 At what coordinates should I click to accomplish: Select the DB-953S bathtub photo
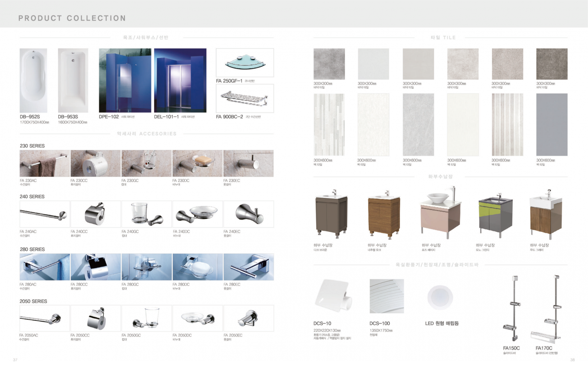[x=73, y=80]
